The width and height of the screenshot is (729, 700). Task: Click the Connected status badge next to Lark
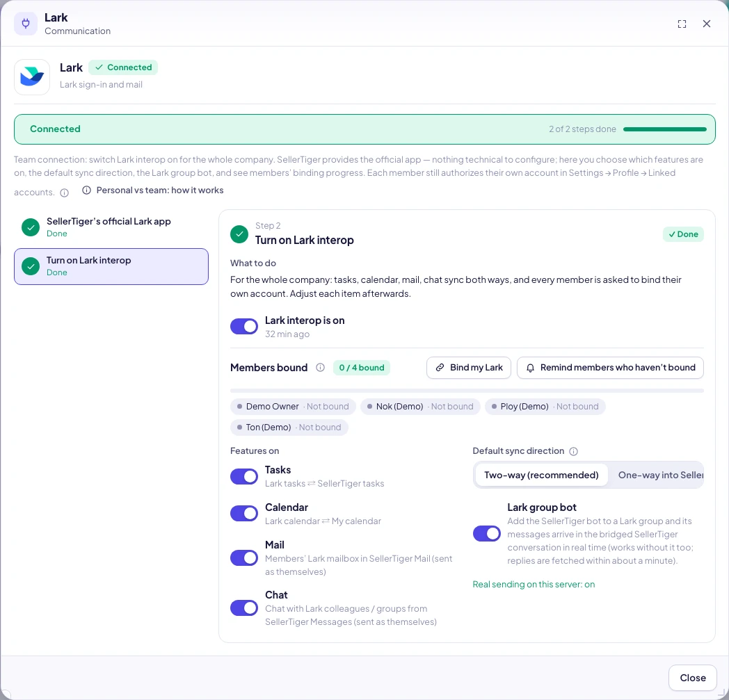pyautogui.click(x=123, y=67)
